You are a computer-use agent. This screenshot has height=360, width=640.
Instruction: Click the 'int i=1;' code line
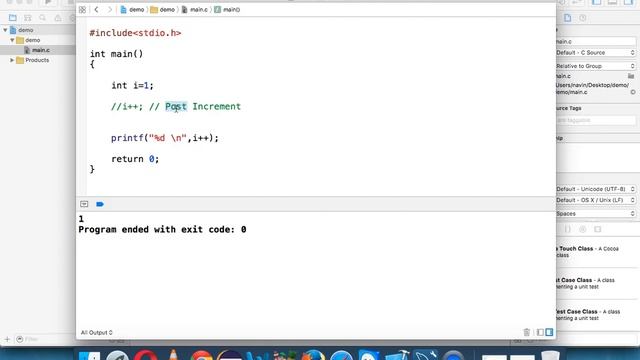[x=133, y=85]
